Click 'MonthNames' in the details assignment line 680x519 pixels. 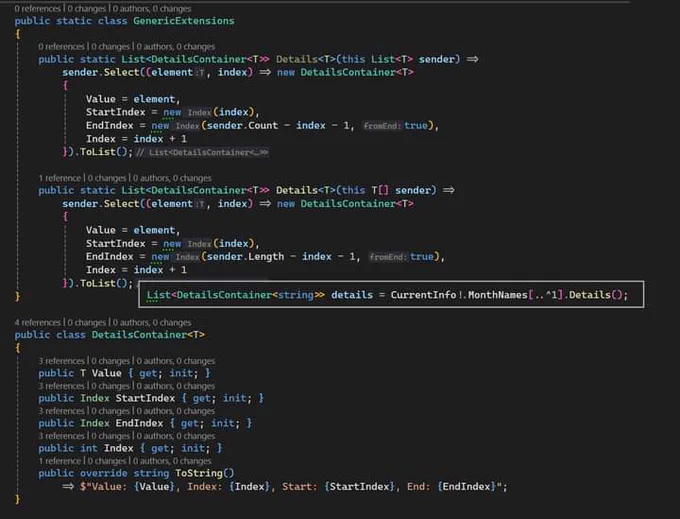pos(498,295)
